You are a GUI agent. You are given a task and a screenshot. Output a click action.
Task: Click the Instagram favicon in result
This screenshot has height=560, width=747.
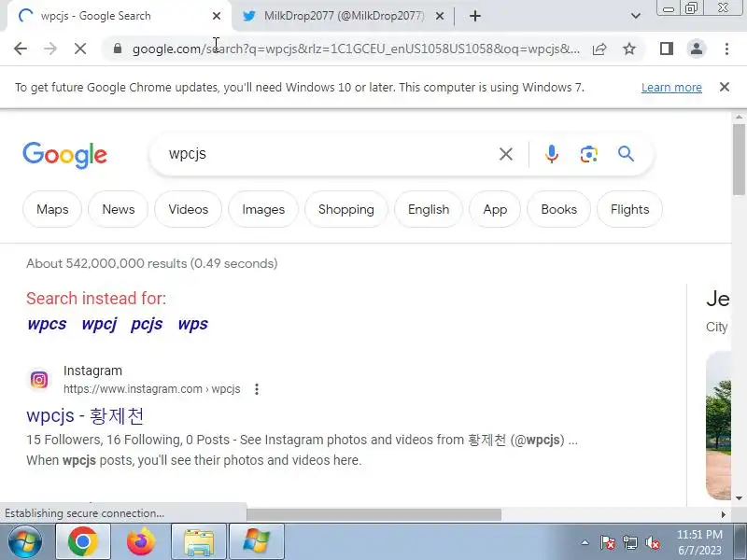39,380
